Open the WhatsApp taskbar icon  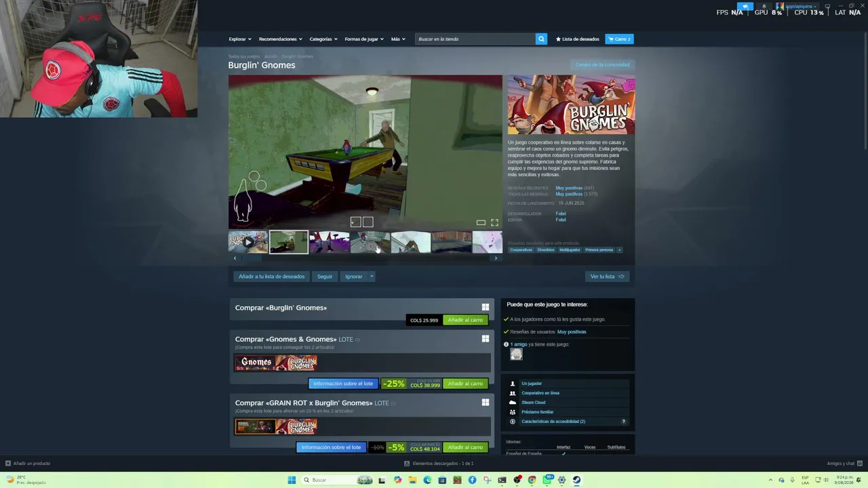point(547,480)
